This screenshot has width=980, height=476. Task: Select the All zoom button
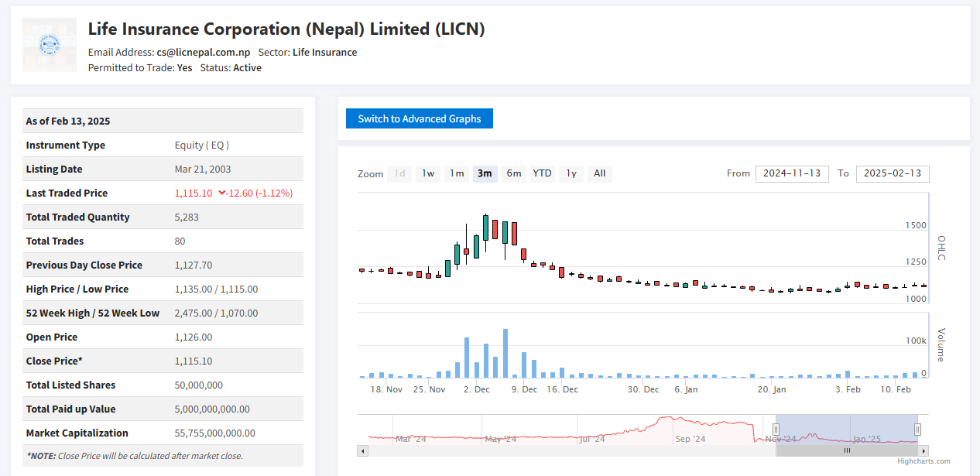click(x=600, y=173)
